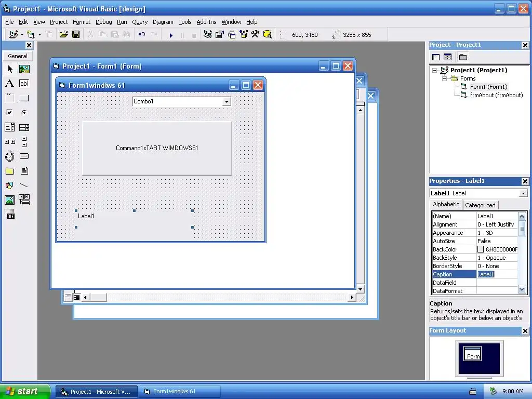The height and width of the screenshot is (399, 532).
Task: Select the OLE container tool
Action: [x=10, y=215]
